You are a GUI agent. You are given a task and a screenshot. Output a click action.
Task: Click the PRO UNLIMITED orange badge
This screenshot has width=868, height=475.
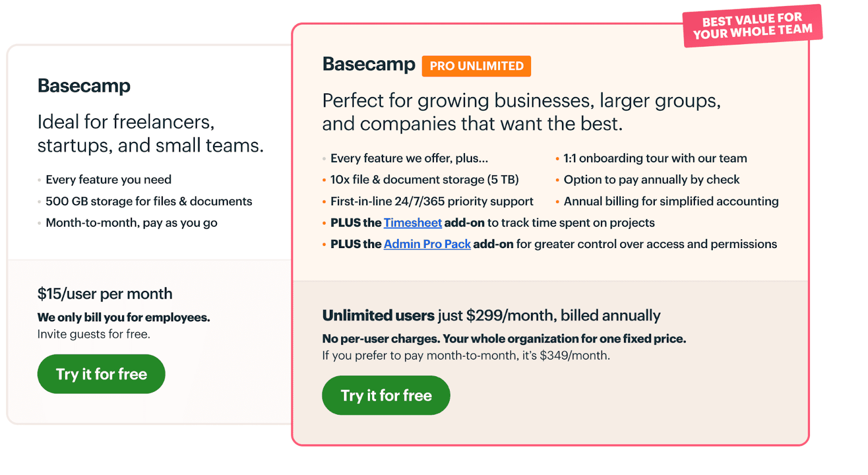pos(476,66)
